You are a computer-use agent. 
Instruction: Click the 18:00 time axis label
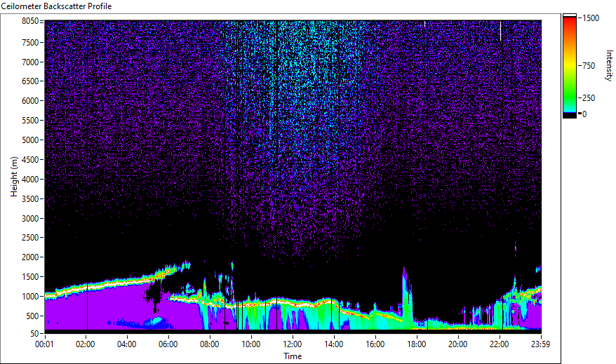tap(417, 344)
